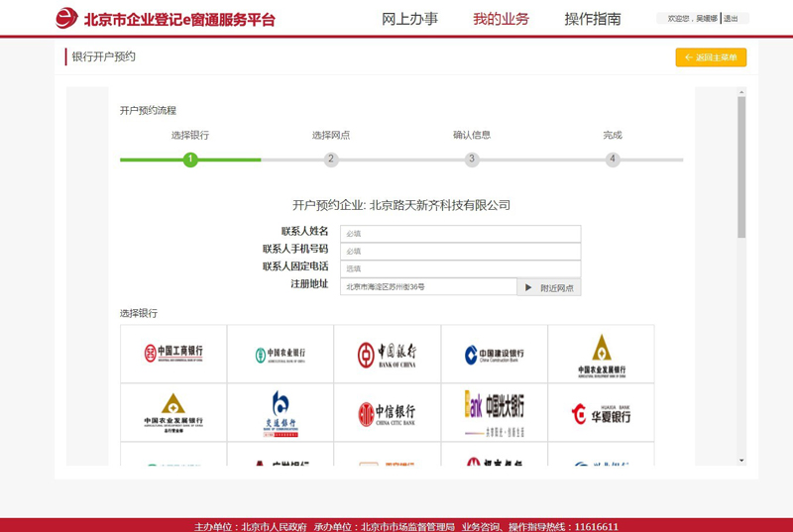793x532 pixels.
Task: Pick the 中国光大银行 bank logo
Action: coord(495,412)
